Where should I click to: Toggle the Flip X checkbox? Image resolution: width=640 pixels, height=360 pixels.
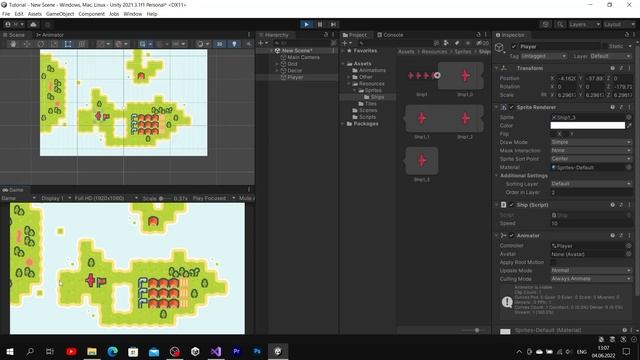(x=553, y=134)
